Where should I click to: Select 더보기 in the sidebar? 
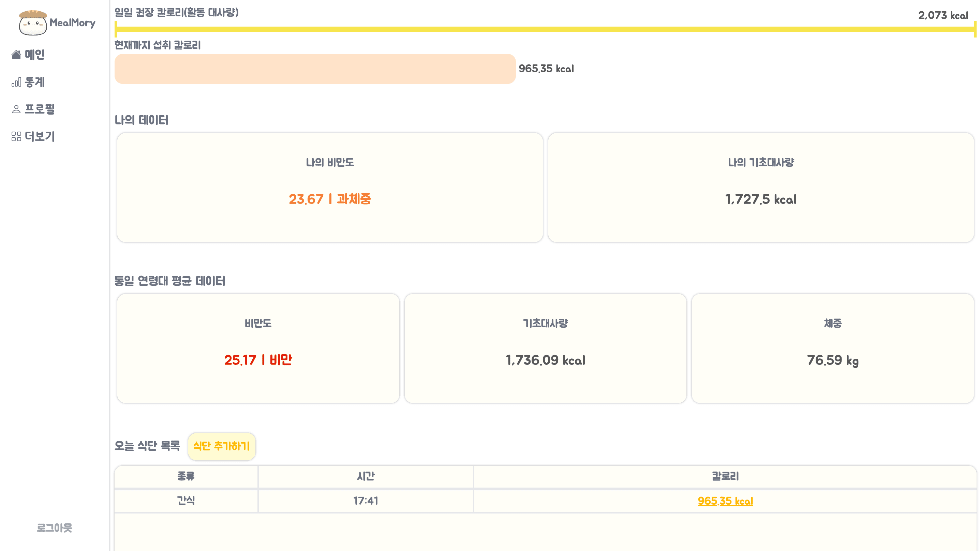(40, 137)
